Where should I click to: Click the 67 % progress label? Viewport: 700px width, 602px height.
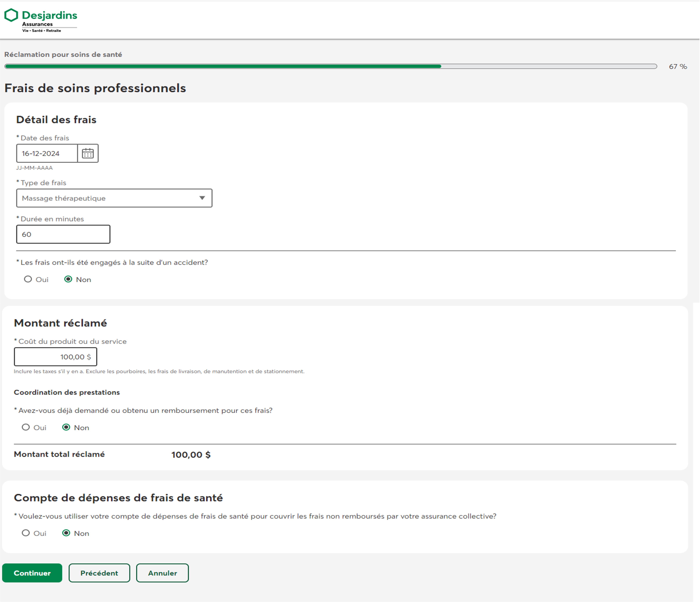[x=678, y=66]
